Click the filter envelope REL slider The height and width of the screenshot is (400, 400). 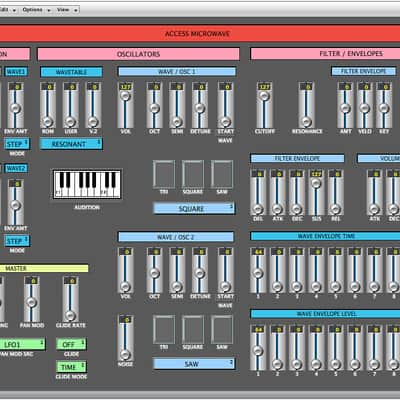pos(335,192)
